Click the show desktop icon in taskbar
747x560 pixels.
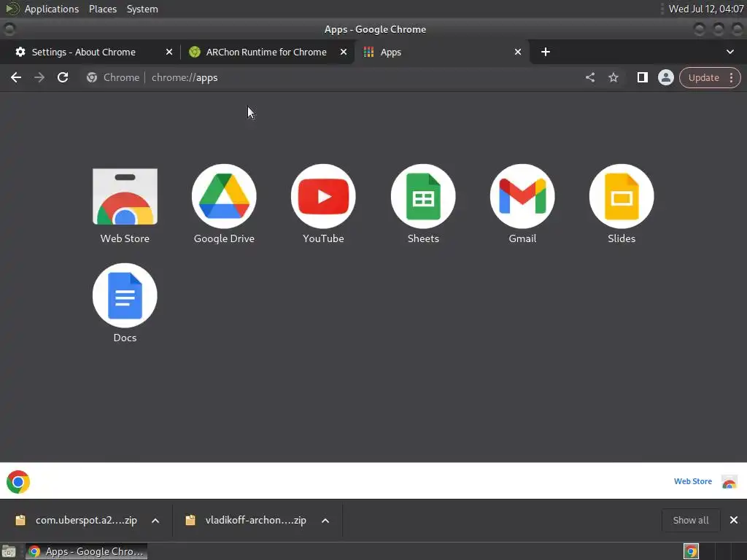pos(9,551)
